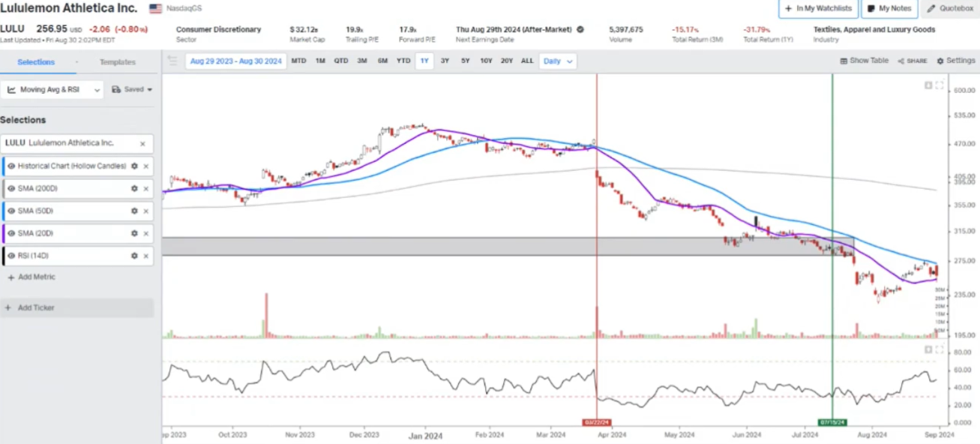Image resolution: width=980 pixels, height=444 pixels.
Task: Select 1Y time range
Action: coord(426,61)
